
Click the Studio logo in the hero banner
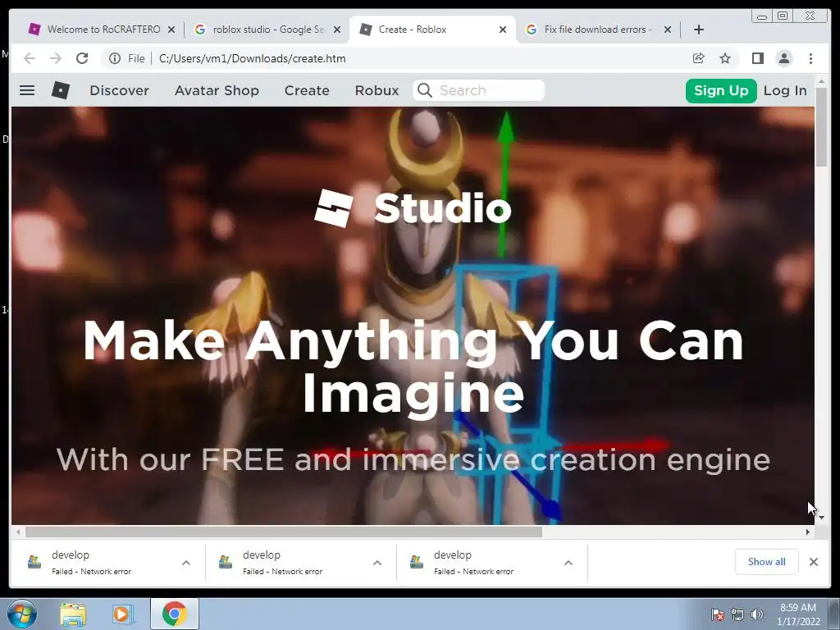coord(413,208)
